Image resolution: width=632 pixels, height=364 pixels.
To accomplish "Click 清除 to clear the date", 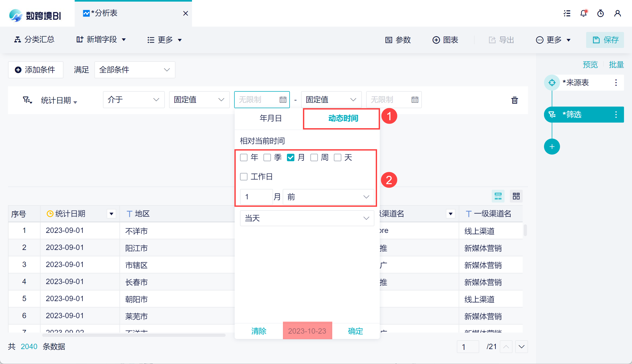I will click(259, 331).
